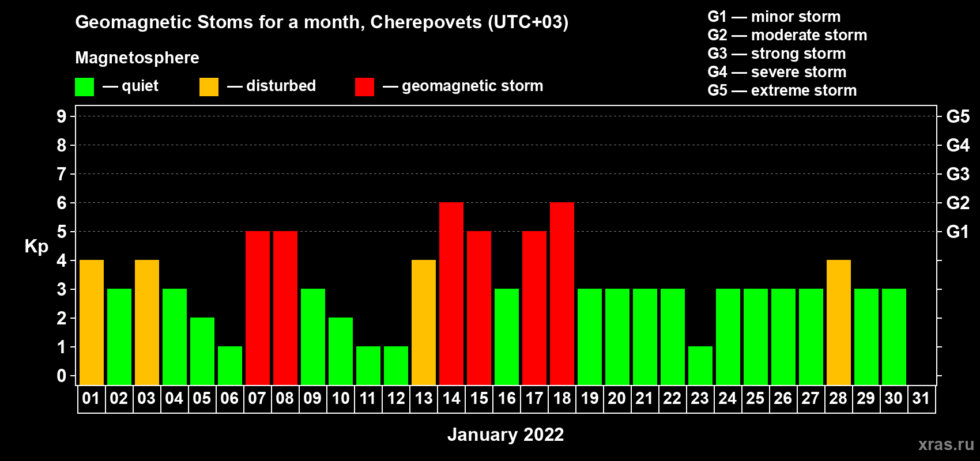Image resolution: width=980 pixels, height=461 pixels.
Task: Select the Kp 6 red bar on day 14
Action: [451, 293]
